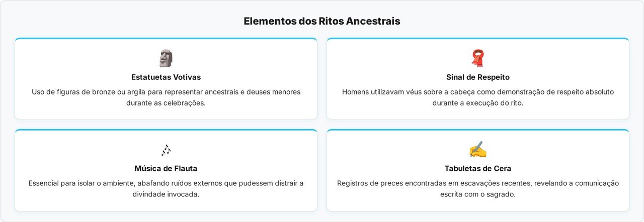Click the text line starting 'Essencial para isolar'
Screen dimensions: 644x222
click(166, 183)
